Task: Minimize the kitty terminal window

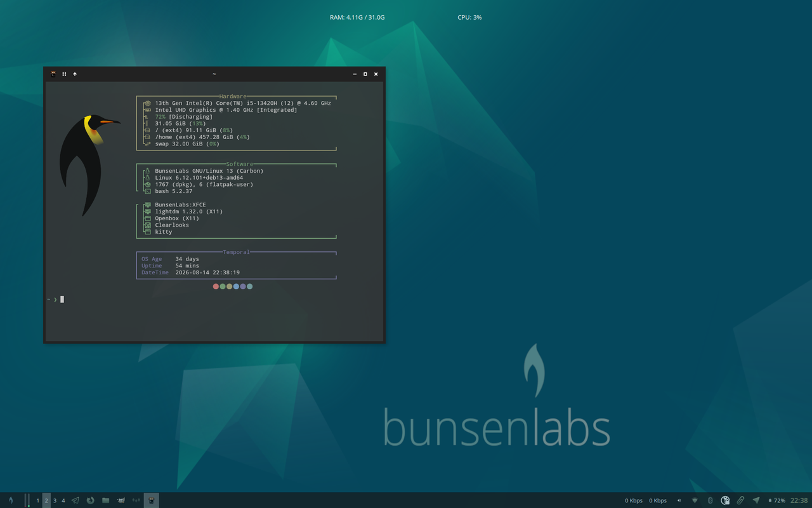Action: click(x=355, y=74)
